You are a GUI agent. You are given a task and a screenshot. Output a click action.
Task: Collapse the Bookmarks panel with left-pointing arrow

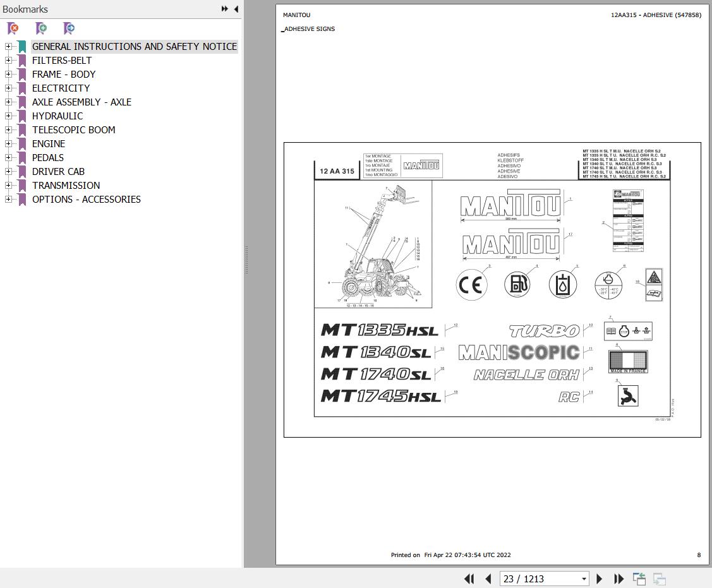(x=236, y=9)
